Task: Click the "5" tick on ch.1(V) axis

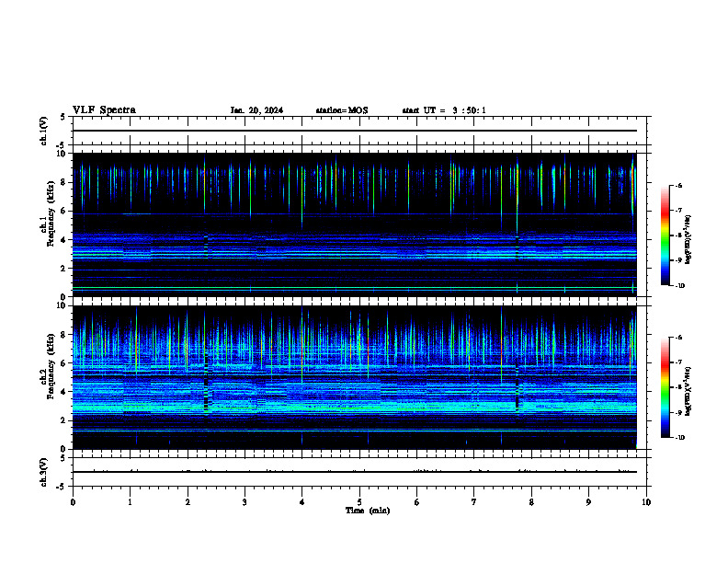Action: [x=63, y=118]
